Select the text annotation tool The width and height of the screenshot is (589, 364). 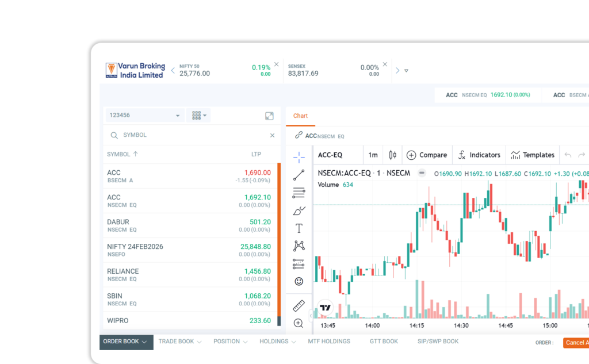pyautogui.click(x=299, y=228)
